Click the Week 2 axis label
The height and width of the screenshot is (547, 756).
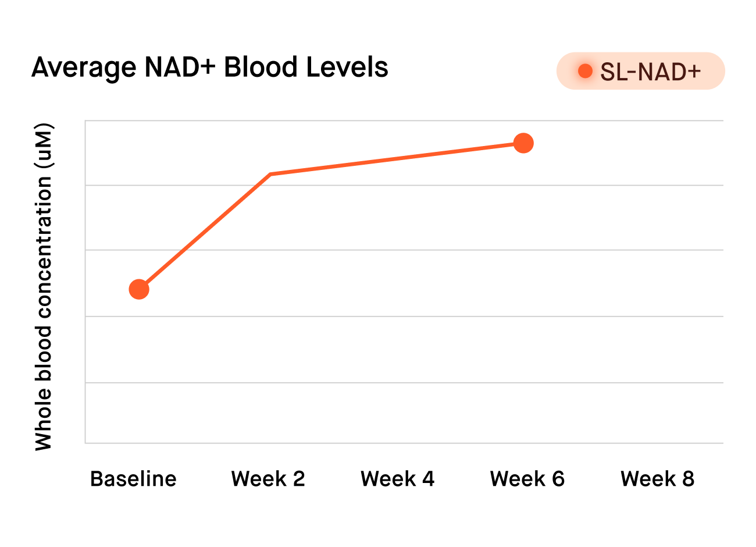268,479
